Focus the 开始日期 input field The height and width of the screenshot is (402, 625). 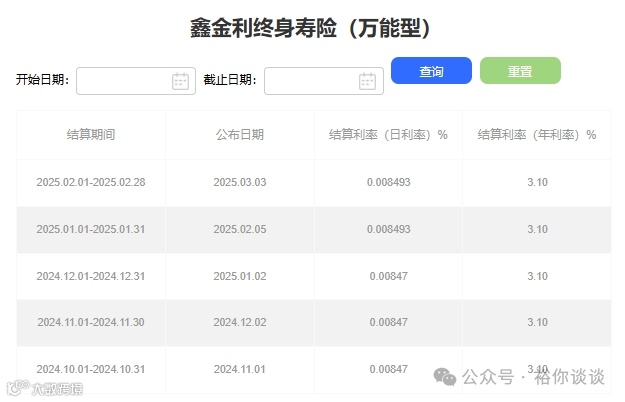click(136, 81)
